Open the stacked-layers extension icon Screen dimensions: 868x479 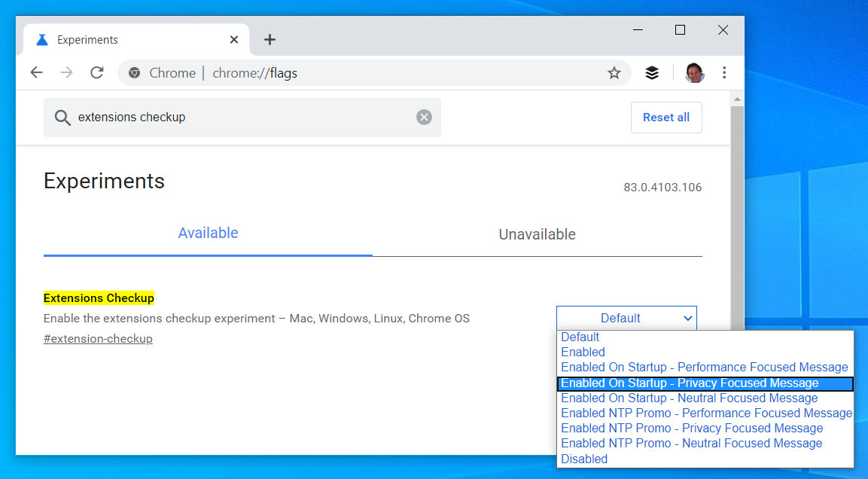[652, 72]
